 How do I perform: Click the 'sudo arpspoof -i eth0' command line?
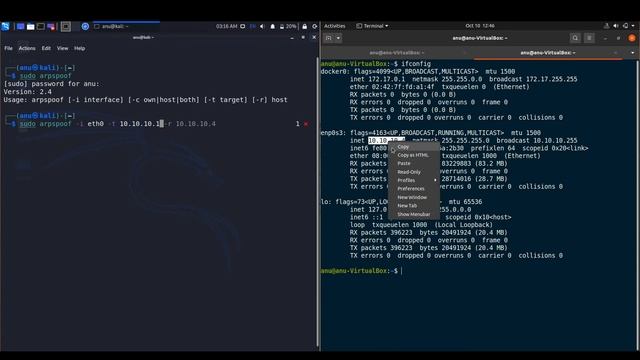118,124
